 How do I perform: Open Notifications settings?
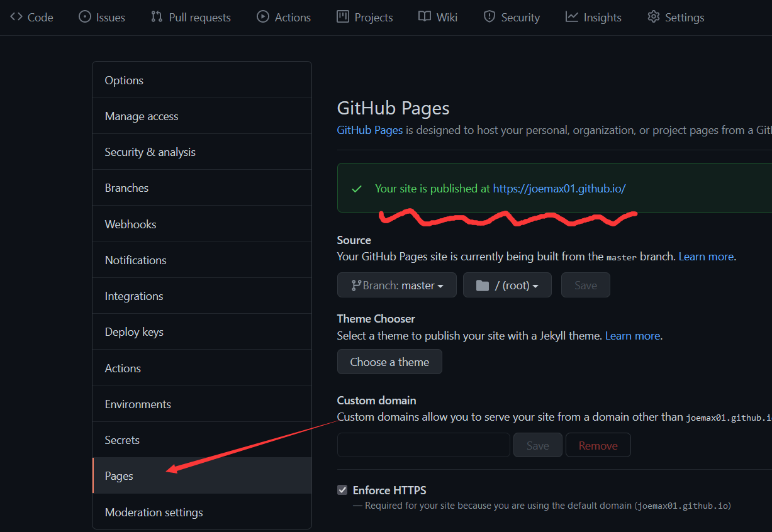[202, 260]
